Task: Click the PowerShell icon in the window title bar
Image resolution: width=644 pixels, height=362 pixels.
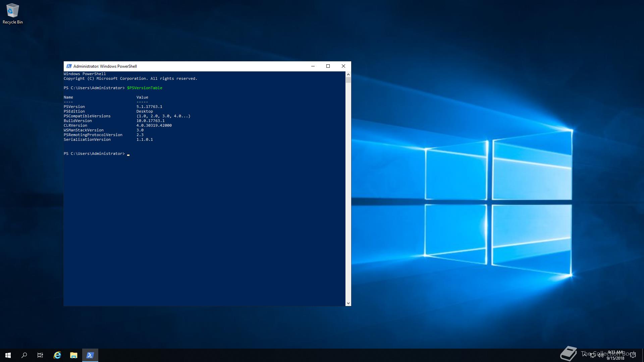Action: coord(69,66)
